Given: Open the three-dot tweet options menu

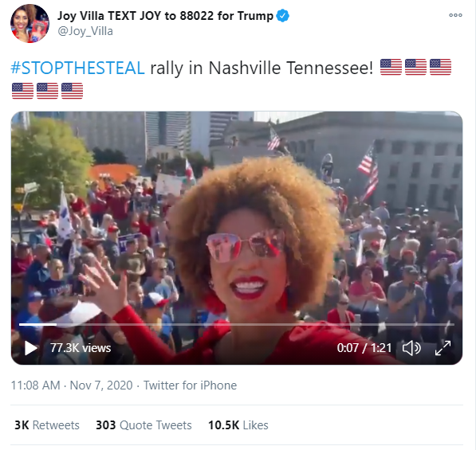Looking at the screenshot, I should coord(455,15).
